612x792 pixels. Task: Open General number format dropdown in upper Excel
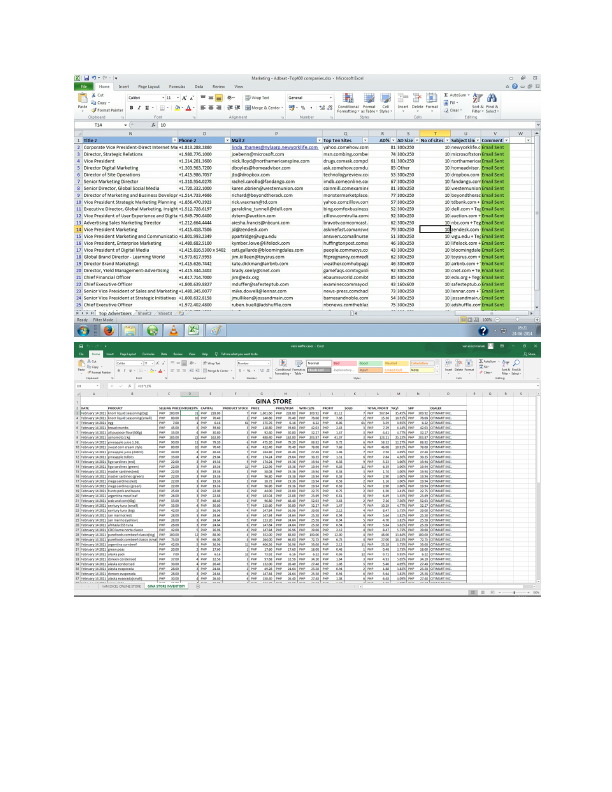point(331,98)
